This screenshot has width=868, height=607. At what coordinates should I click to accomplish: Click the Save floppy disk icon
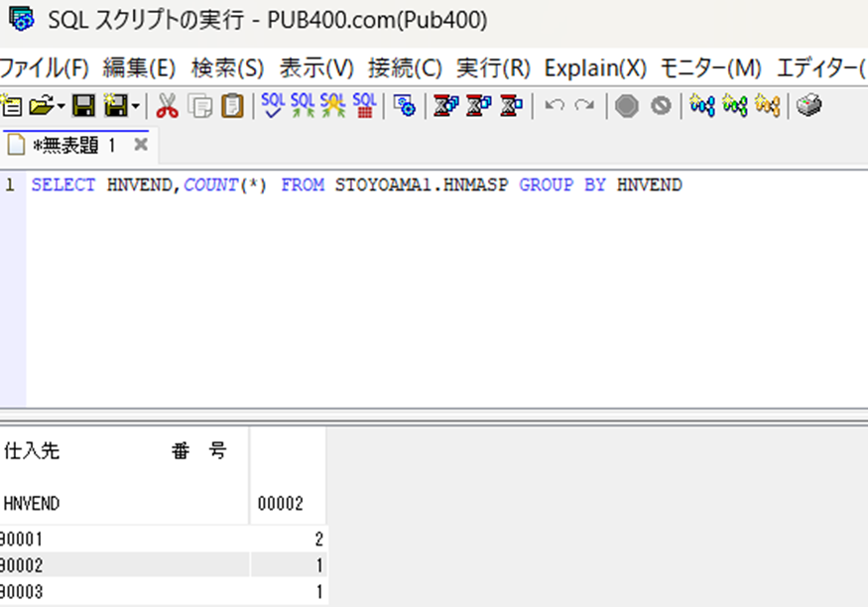click(83, 106)
